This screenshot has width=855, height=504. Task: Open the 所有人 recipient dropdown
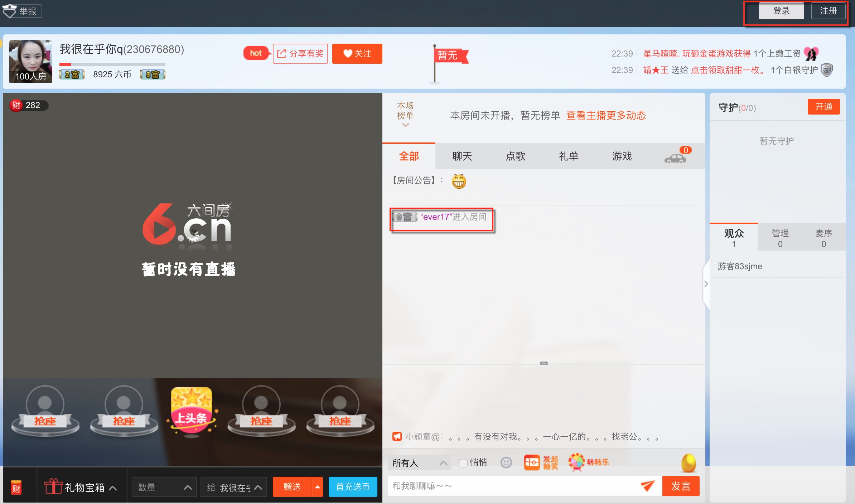coord(420,463)
